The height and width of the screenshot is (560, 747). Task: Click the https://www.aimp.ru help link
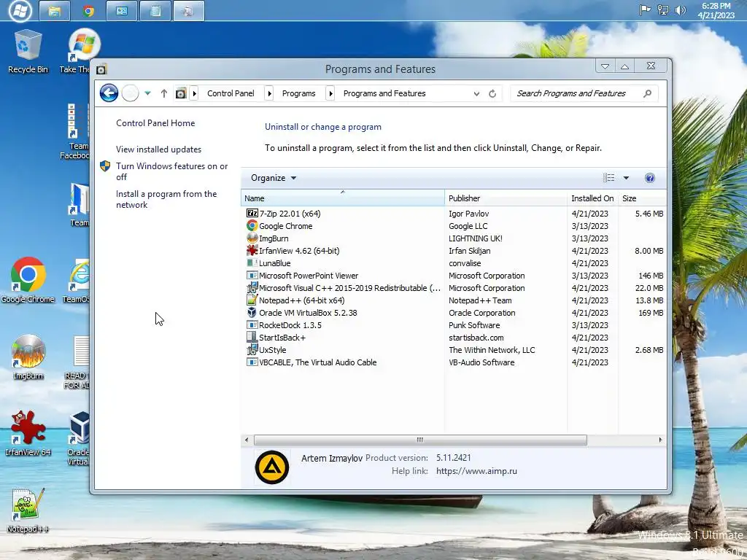click(476, 471)
